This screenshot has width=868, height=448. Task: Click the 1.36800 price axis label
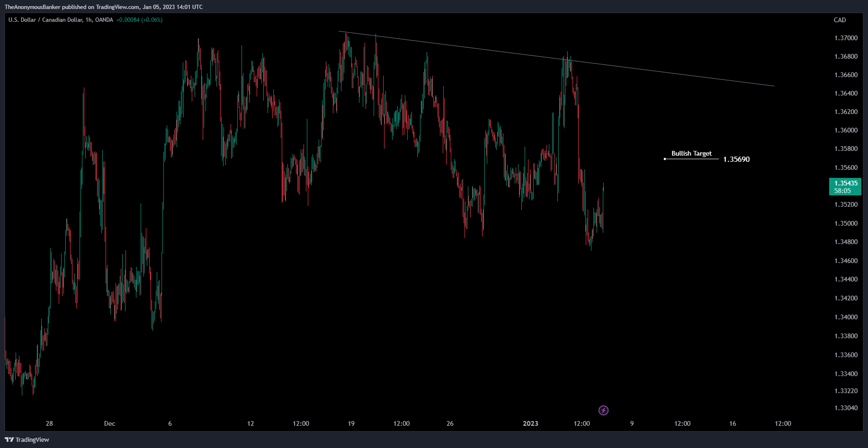[846, 56]
